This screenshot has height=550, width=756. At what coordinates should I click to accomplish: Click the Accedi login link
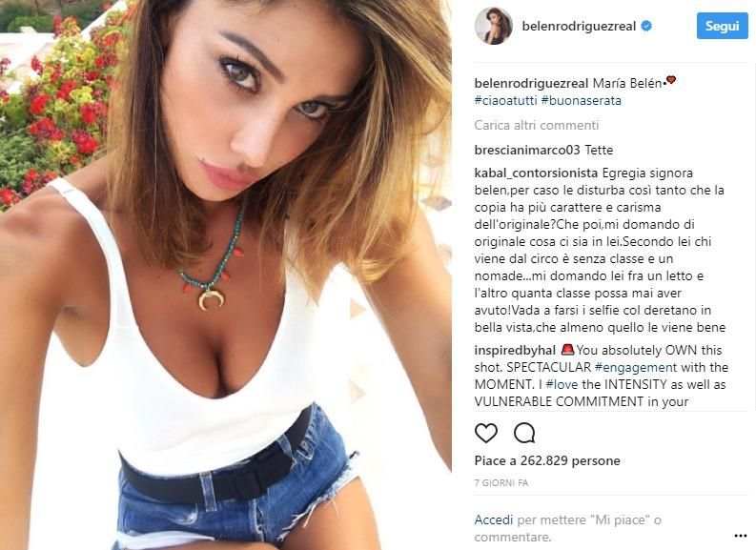coord(494,519)
